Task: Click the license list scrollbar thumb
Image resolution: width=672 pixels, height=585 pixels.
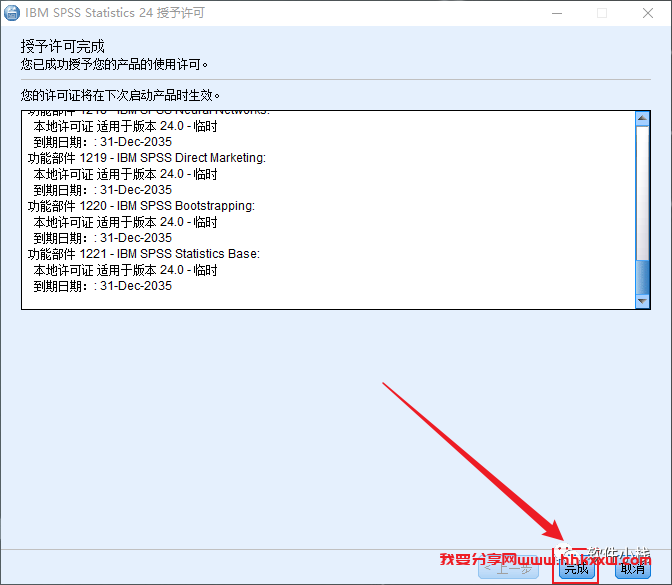Action: 642,277
